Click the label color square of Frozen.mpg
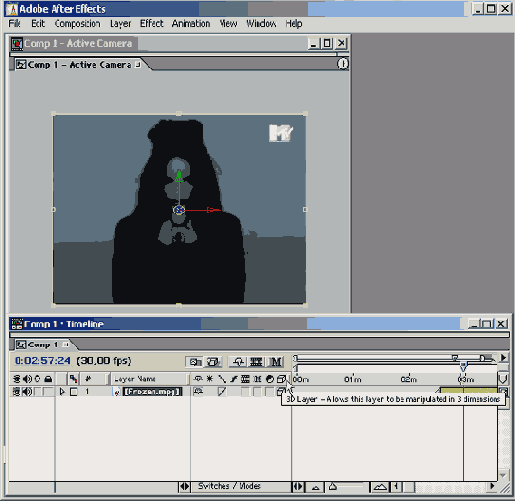This screenshot has height=501, width=515. coord(74,392)
